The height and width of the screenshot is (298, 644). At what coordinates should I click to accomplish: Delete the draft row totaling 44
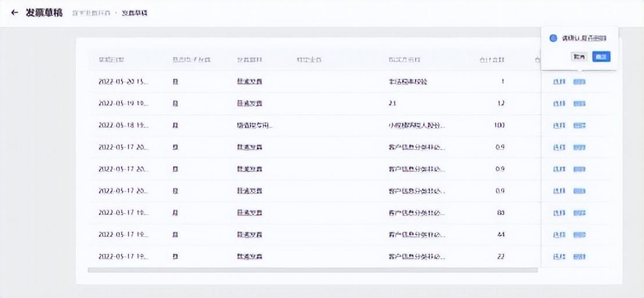tap(579, 235)
